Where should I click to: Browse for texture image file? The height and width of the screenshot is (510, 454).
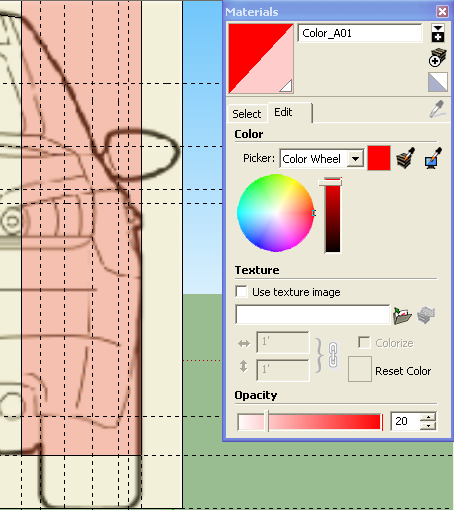(x=402, y=315)
